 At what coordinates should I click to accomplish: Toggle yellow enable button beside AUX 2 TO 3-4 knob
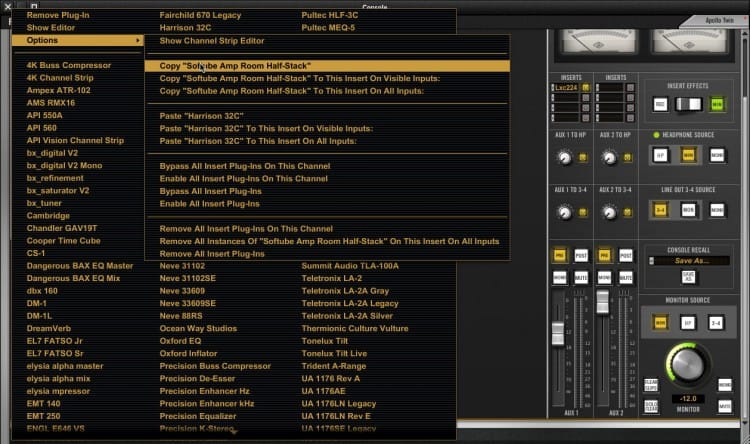[x=627, y=212]
